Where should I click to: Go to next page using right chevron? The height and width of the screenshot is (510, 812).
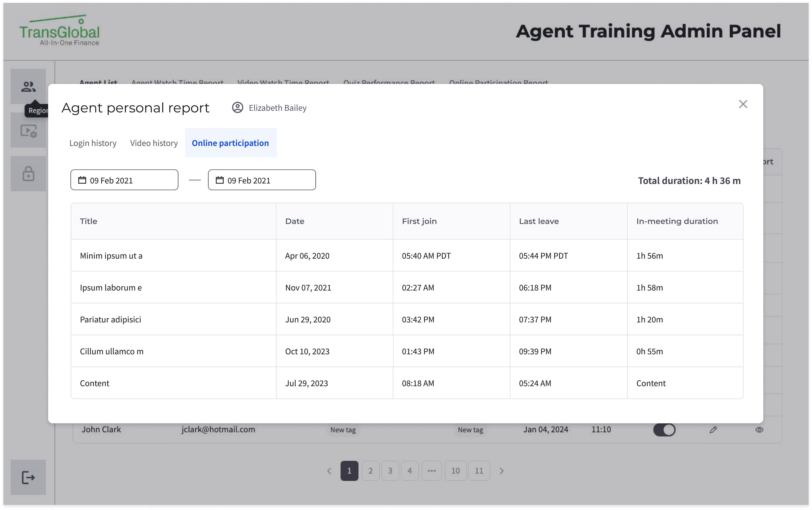click(501, 471)
